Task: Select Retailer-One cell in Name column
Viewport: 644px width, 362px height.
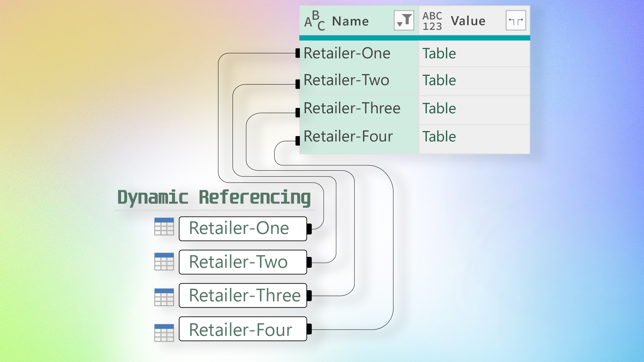Action: tap(359, 53)
